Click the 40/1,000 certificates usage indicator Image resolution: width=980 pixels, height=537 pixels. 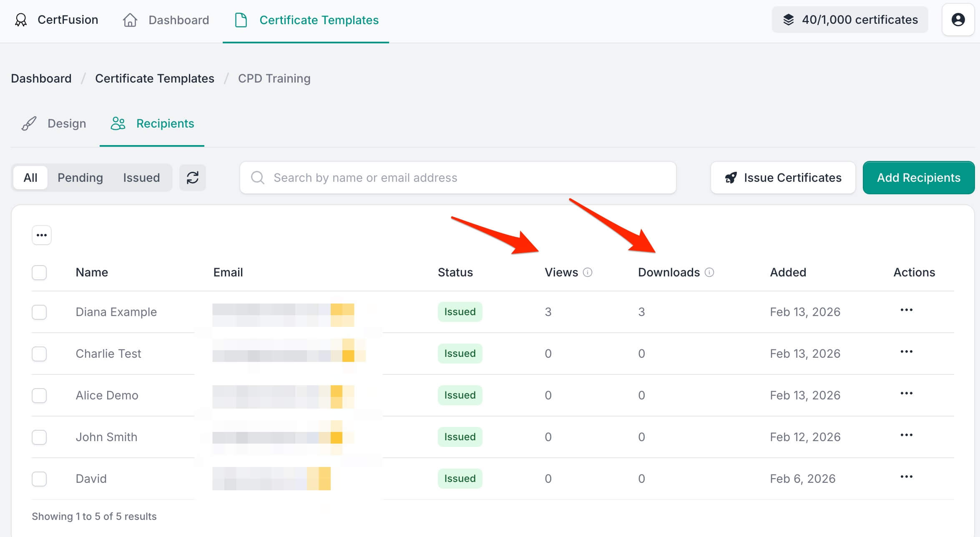coord(849,20)
